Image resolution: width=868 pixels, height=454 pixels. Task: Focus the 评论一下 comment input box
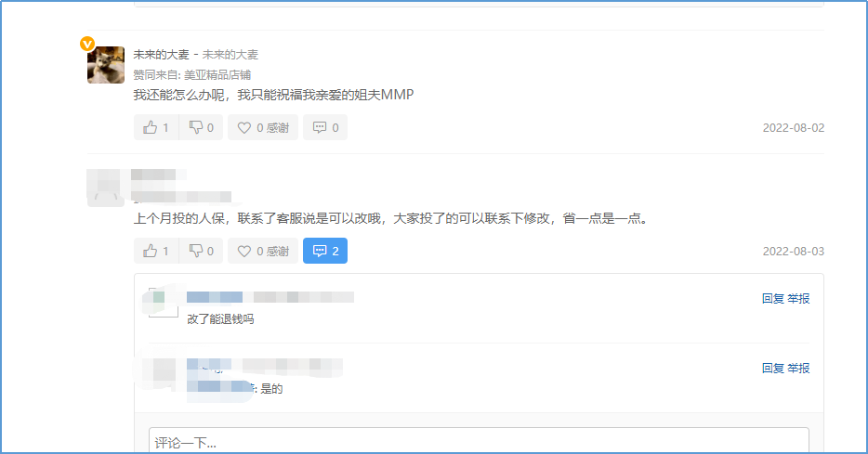[x=479, y=442]
